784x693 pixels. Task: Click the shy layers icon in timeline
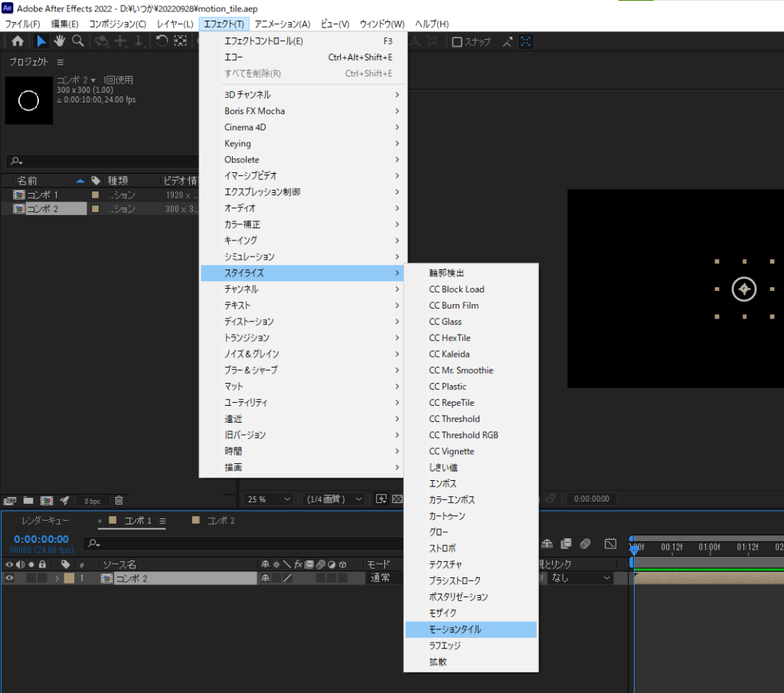tap(547, 544)
